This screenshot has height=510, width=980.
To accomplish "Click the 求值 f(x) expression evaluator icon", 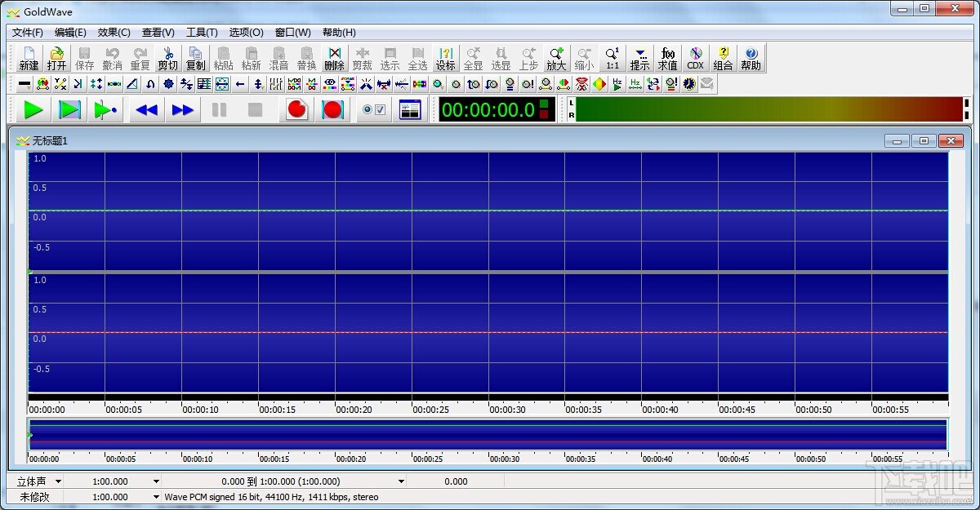I will [667, 57].
